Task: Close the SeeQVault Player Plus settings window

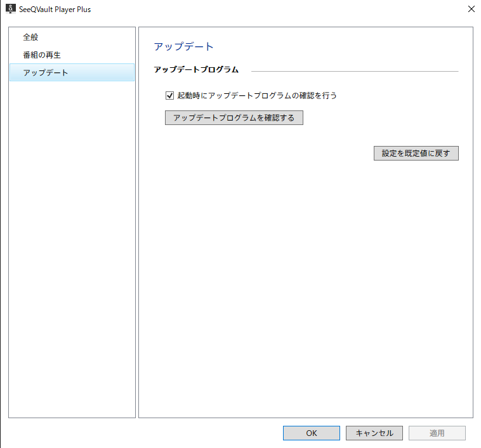Action: [471, 10]
